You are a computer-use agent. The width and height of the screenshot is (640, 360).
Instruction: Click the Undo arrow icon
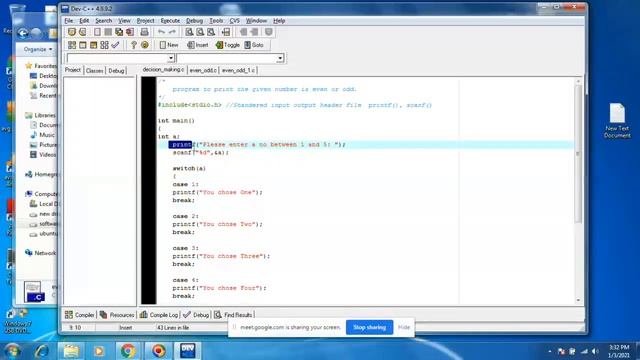tap(162, 32)
